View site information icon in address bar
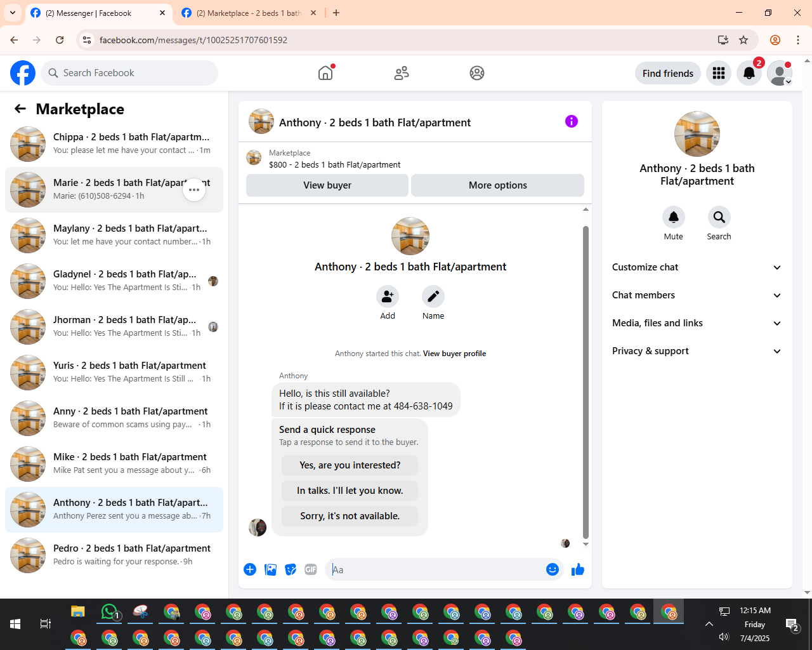Screen dimensions: 812x650 click(x=87, y=40)
